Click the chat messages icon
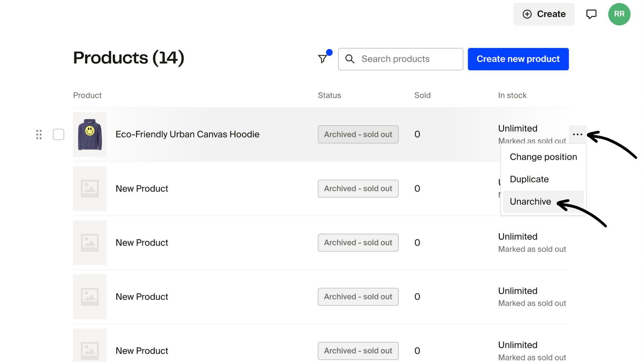644x362 pixels. [x=591, y=14]
